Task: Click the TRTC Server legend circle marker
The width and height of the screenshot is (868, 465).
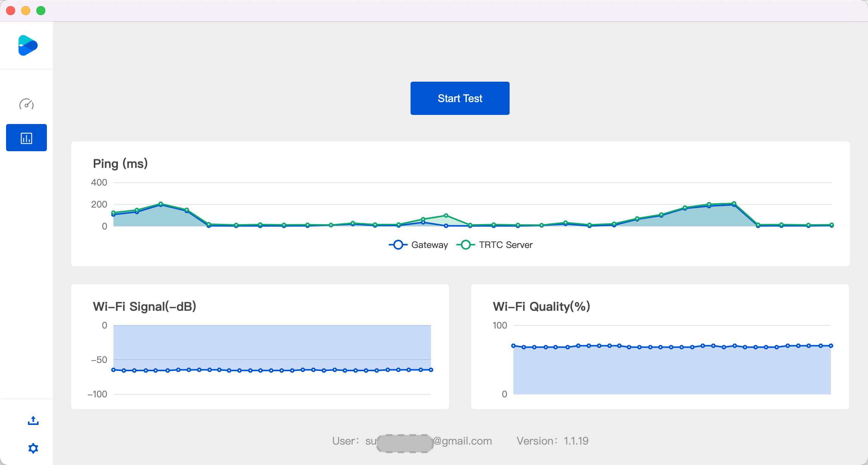Action: click(466, 245)
